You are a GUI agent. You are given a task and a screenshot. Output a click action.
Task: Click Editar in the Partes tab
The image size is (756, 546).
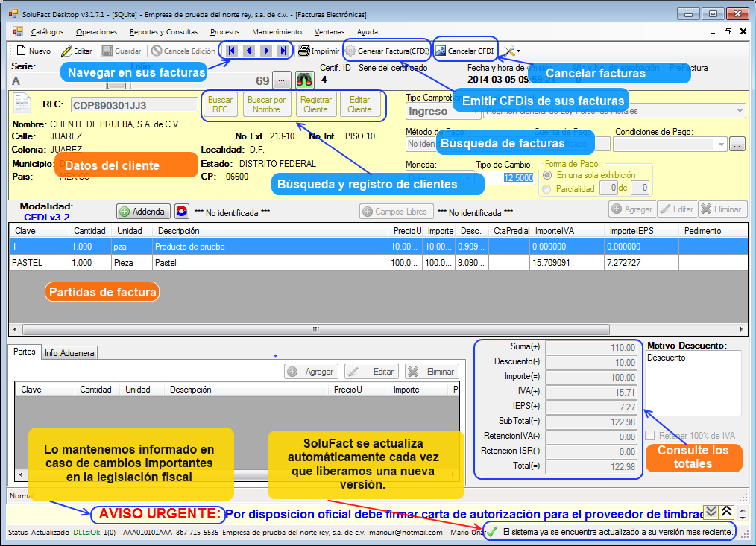[x=372, y=372]
